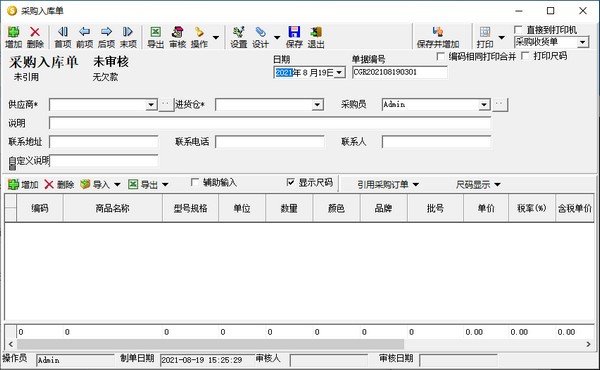Image resolution: width=600 pixels, height=370 pixels.
Task: Click the 保存并增加 save-and-add button
Action: 438,37
